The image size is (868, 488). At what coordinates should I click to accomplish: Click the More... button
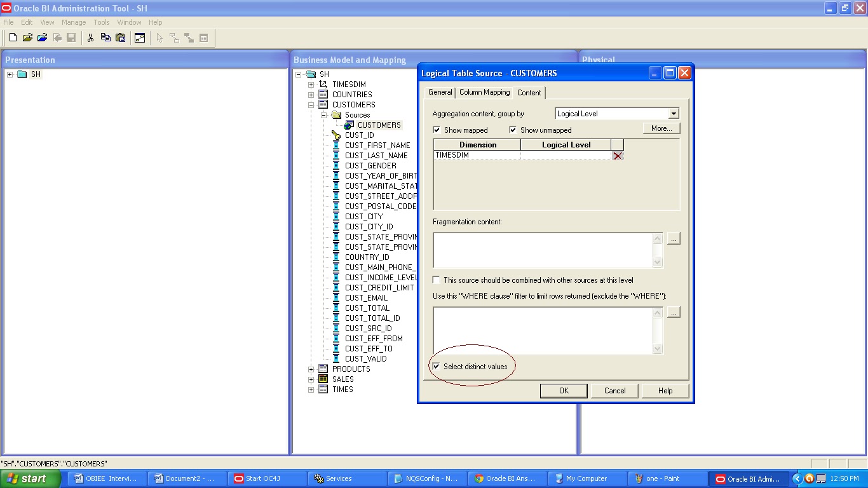tap(661, 128)
